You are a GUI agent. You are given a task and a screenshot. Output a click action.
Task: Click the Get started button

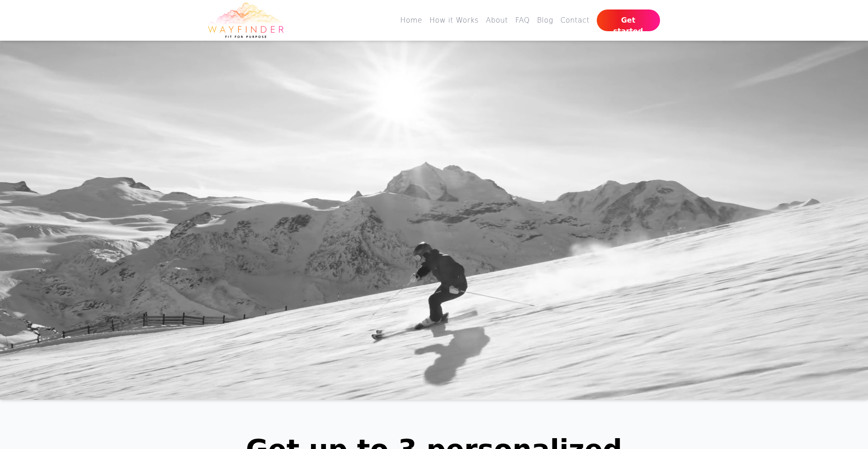click(628, 20)
